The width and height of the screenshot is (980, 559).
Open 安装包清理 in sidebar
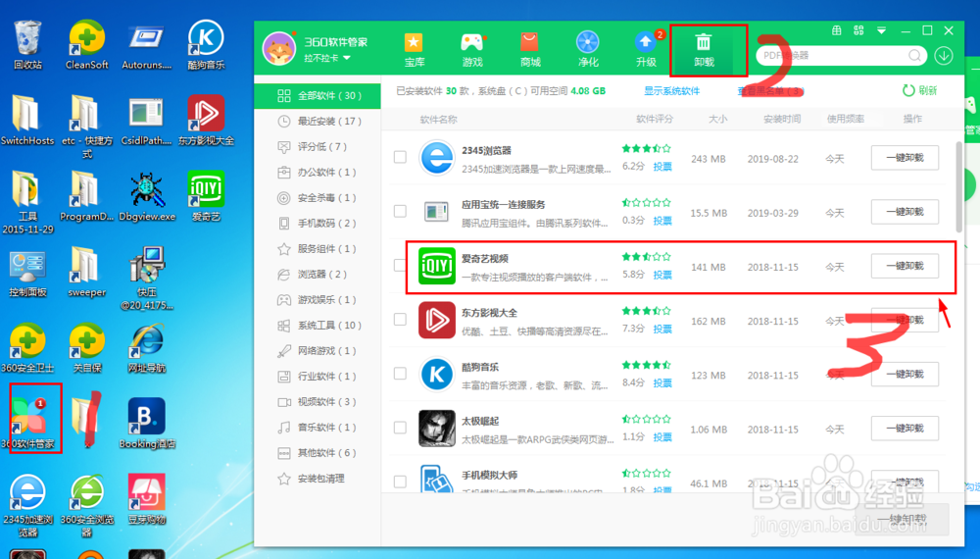click(318, 479)
